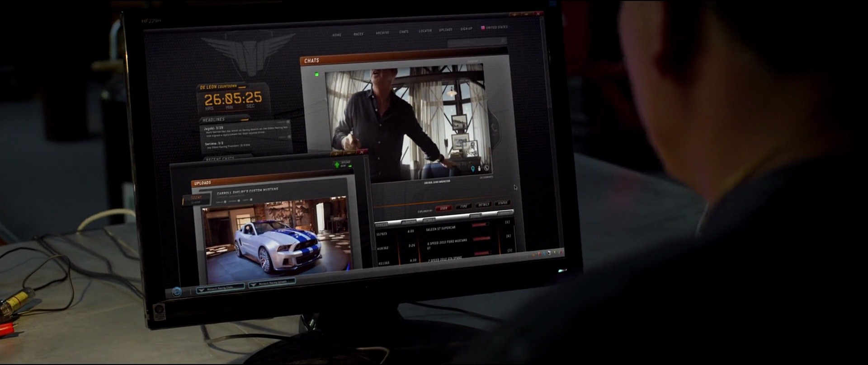This screenshot has width=868, height=365.
Task: Click the United States flag icon
Action: (483, 28)
